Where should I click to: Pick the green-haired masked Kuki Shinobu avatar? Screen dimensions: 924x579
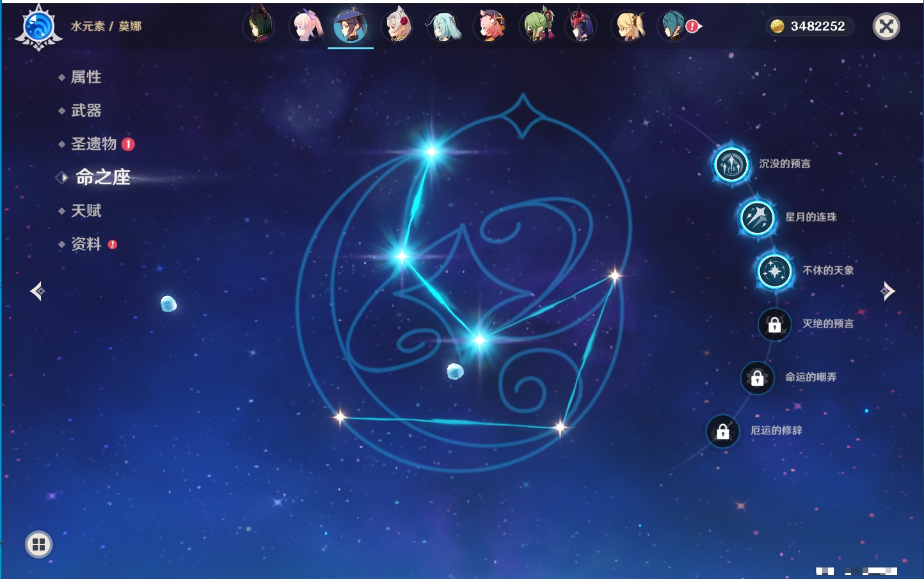(536, 26)
